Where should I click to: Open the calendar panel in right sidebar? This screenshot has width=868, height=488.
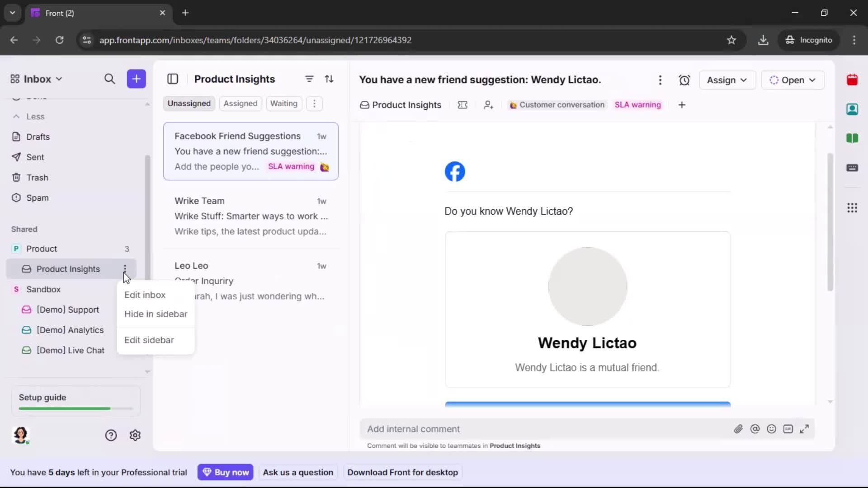tap(853, 80)
